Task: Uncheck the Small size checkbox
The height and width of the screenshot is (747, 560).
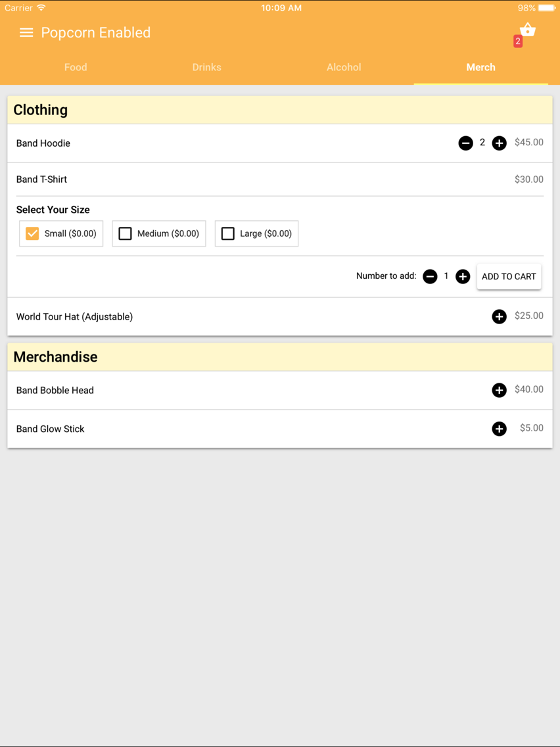Action: (x=32, y=233)
